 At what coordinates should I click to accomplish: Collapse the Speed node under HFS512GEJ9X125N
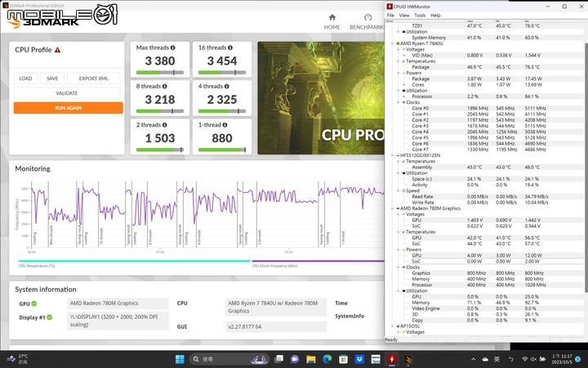point(399,191)
